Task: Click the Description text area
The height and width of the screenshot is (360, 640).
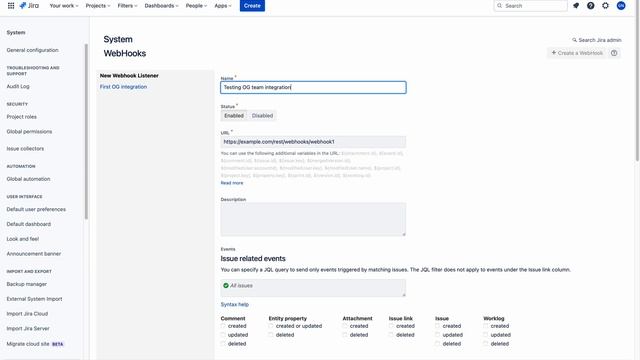Action: tap(313, 220)
